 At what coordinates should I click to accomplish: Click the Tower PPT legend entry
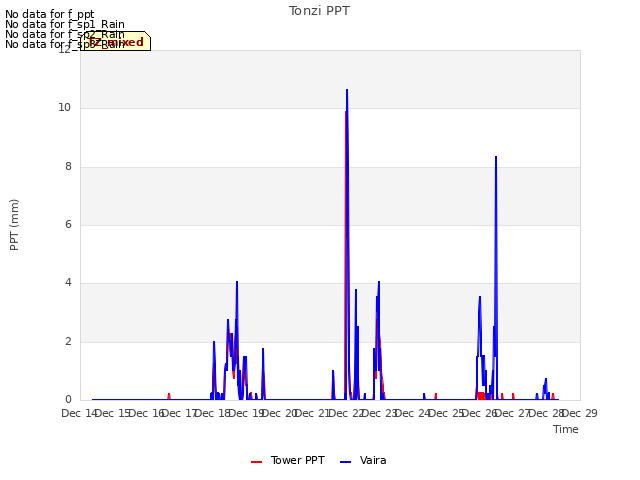point(288,460)
